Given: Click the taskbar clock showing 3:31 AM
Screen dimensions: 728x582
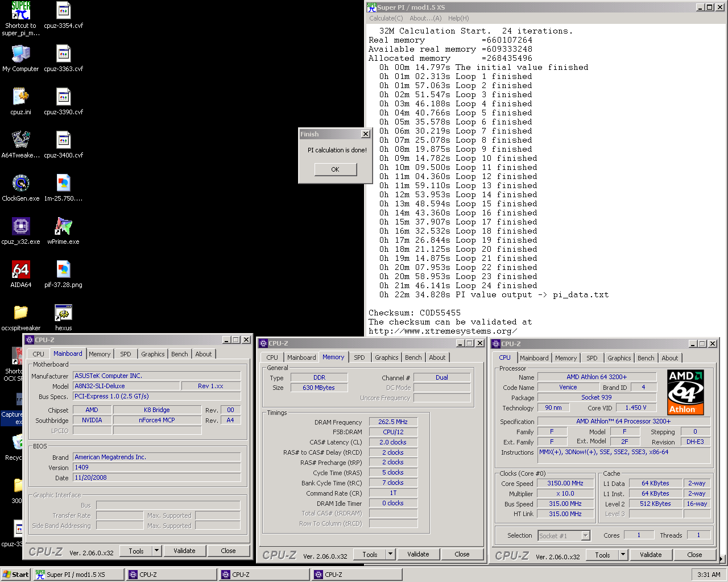Looking at the screenshot, I should (x=709, y=575).
